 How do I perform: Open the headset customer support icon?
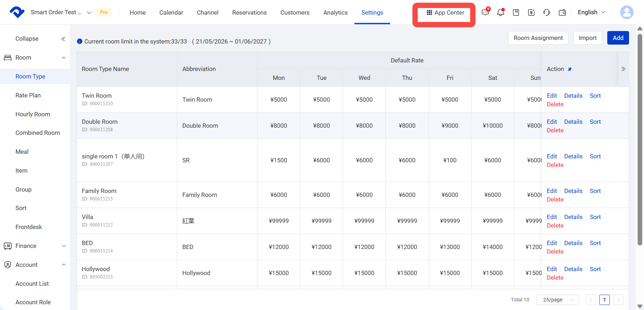point(547,12)
